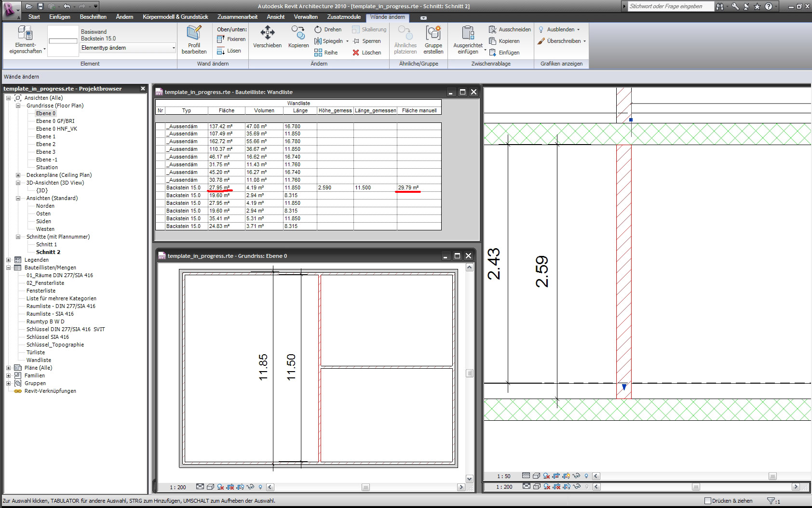Click the horizontal scrollbar thumb in Grundriss window
The width and height of the screenshot is (812, 508).
click(x=365, y=487)
